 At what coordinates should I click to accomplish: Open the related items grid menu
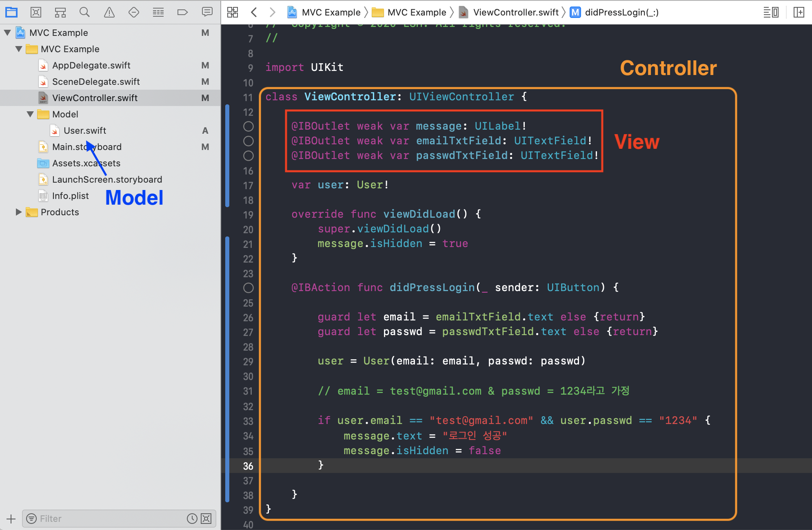click(233, 12)
